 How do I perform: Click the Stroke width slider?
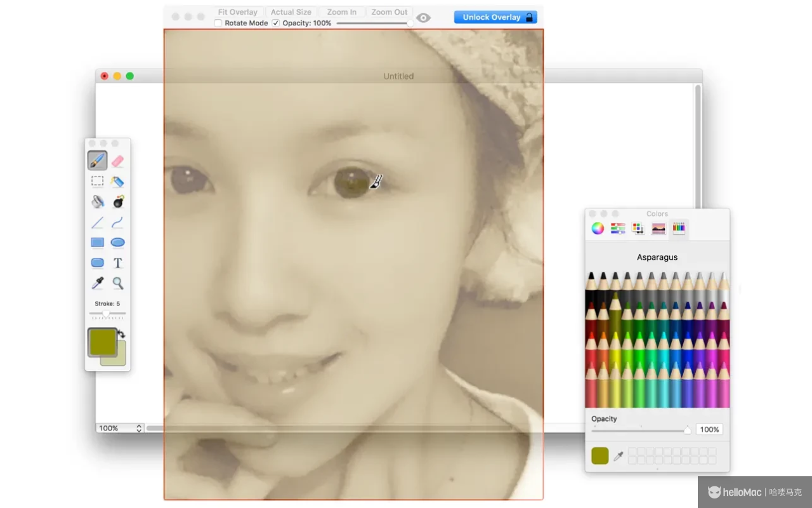coord(107,314)
